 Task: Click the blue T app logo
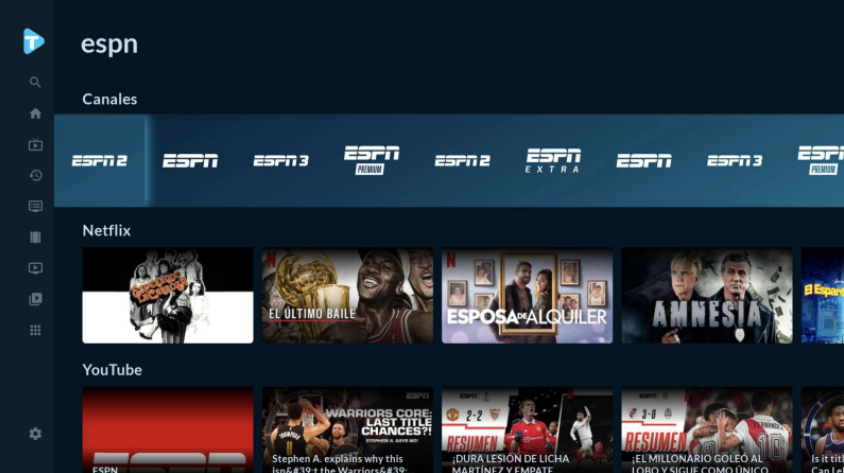[x=33, y=41]
